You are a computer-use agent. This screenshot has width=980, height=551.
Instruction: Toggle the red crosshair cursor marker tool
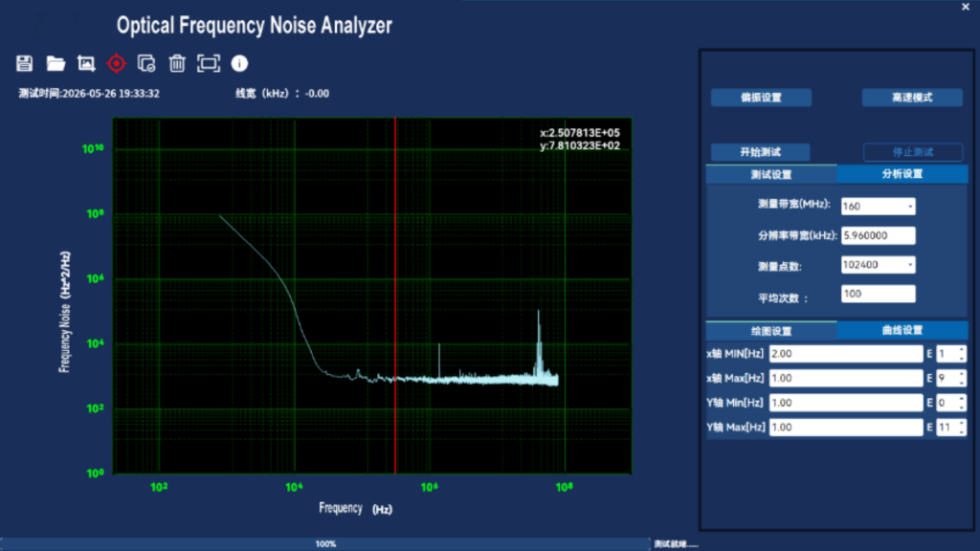116,63
